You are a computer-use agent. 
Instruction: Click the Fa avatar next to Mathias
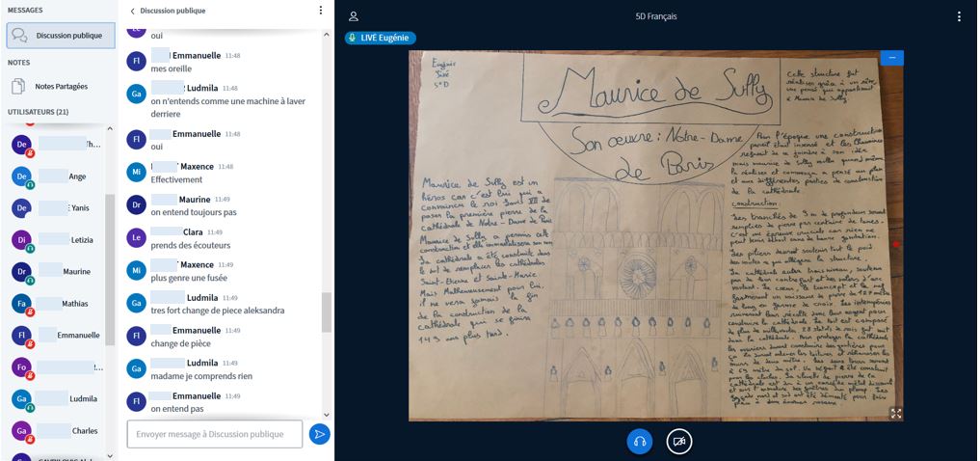point(21,304)
